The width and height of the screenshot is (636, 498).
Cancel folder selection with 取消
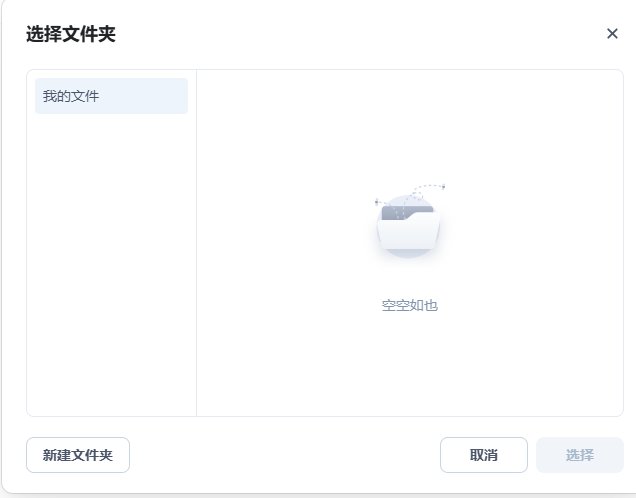(x=483, y=455)
